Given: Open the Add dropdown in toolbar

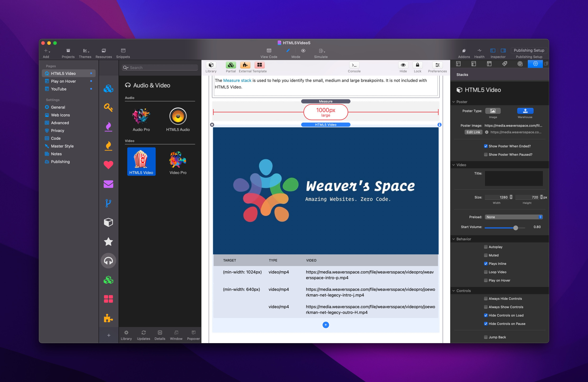Looking at the screenshot, I should [x=46, y=51].
